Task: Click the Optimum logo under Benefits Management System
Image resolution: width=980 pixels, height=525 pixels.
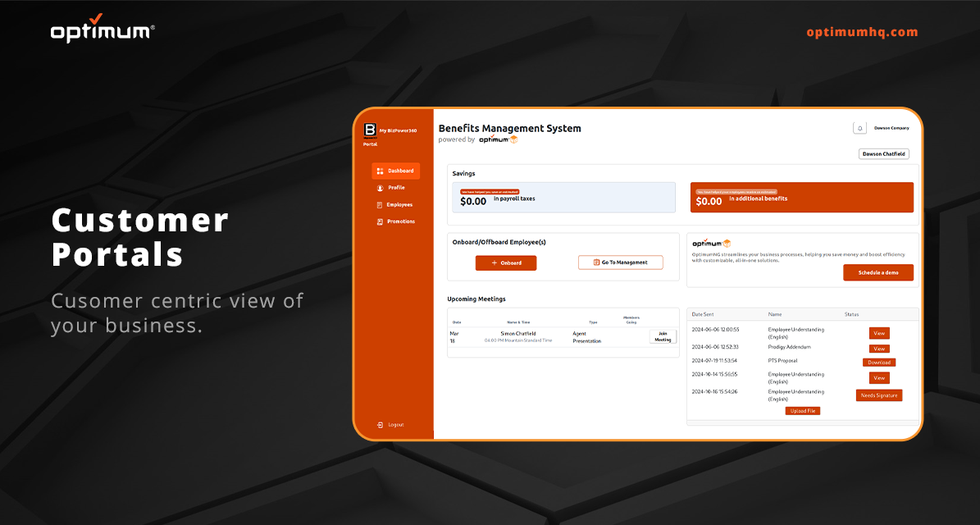Action: tap(498, 139)
